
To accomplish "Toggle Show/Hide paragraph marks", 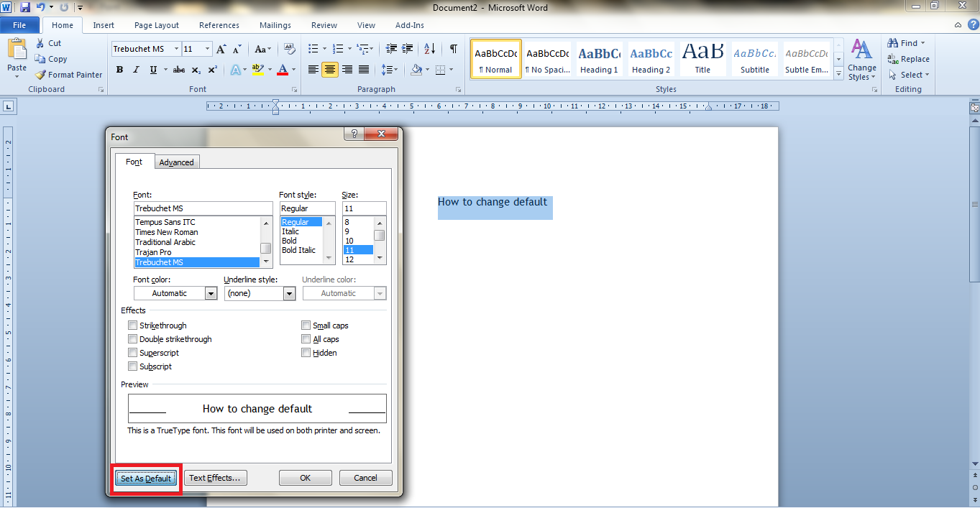I will tap(453, 49).
